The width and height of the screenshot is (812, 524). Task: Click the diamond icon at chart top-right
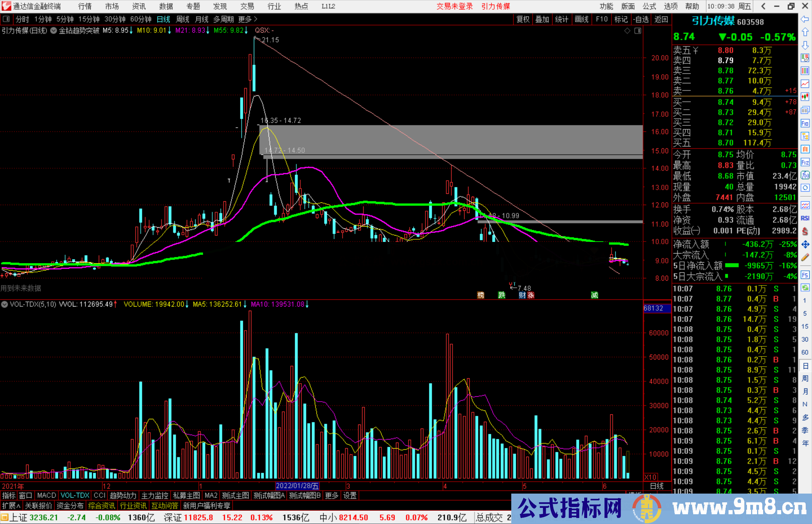(627, 31)
